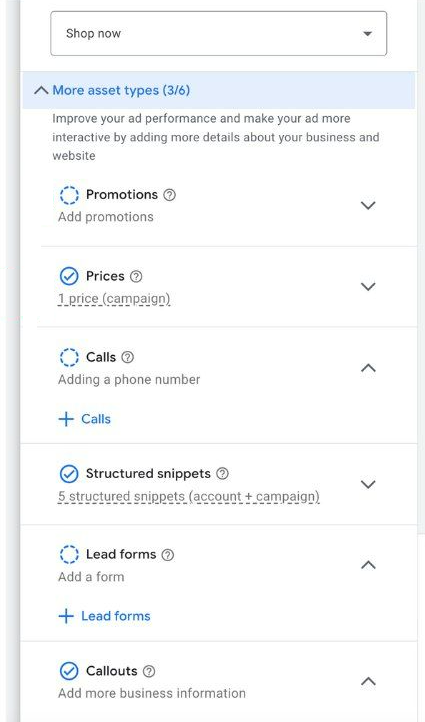
Task: Expand the Promotions section chevron
Action: 368,205
